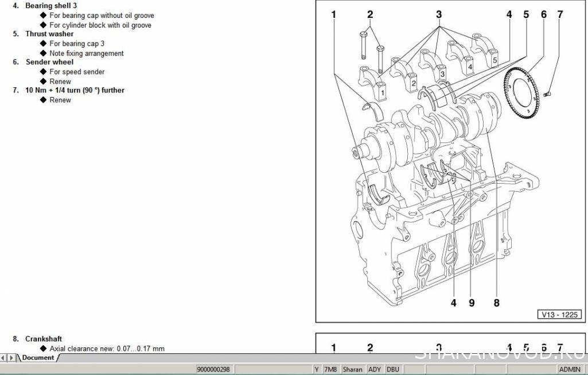Select the 'Sender wheel' heading
Viewport: 588px width, 375px height.
click(49, 62)
